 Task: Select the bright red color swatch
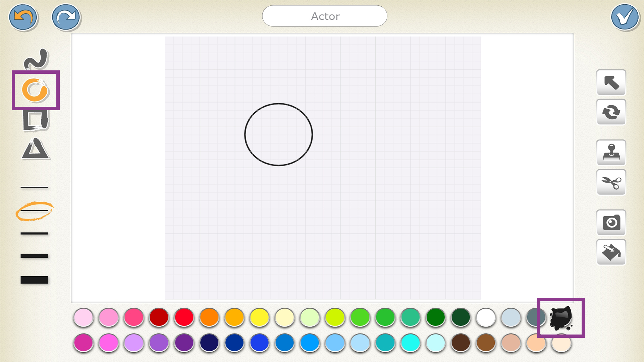184,317
